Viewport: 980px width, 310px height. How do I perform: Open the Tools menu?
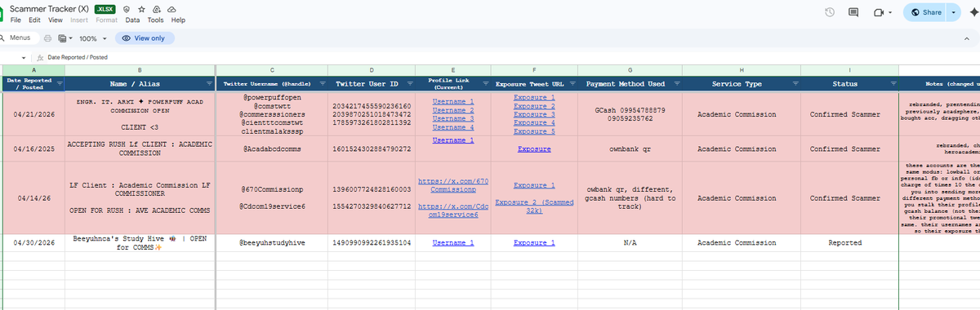click(x=155, y=20)
